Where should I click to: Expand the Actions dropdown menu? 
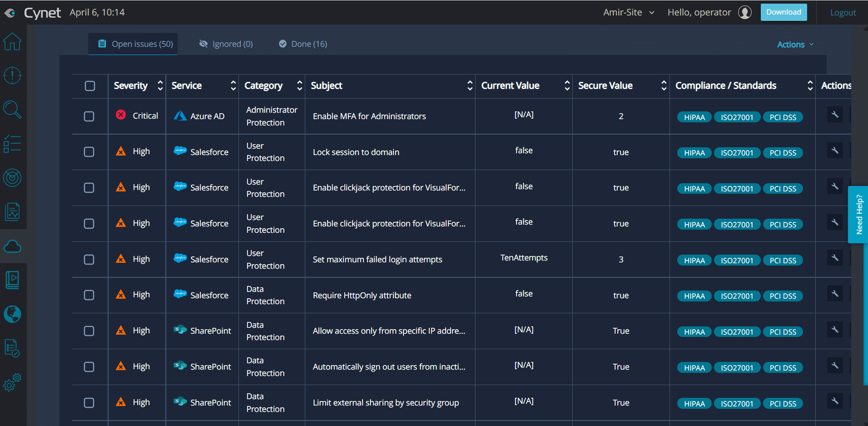pyautogui.click(x=795, y=45)
